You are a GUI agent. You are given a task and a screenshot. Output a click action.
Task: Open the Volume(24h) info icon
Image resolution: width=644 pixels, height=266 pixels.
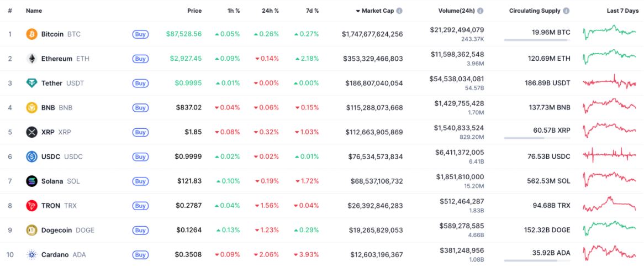pyautogui.click(x=481, y=11)
